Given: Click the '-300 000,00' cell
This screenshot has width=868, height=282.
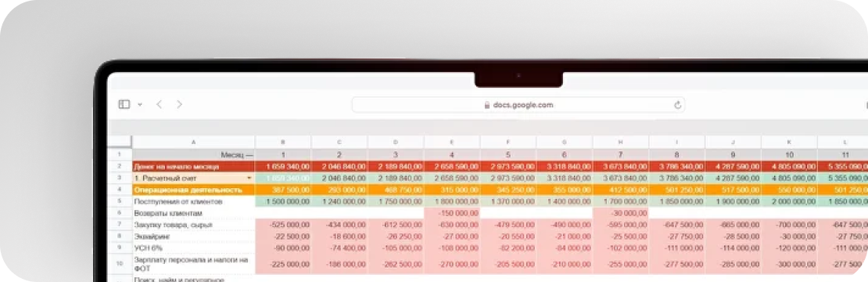Looking at the screenshot, I should (789, 264).
